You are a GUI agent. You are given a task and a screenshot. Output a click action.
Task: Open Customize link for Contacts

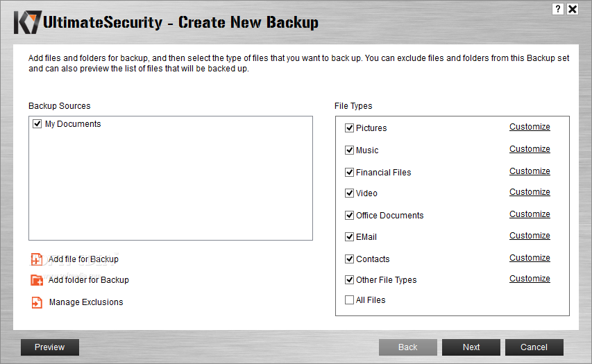coord(530,258)
